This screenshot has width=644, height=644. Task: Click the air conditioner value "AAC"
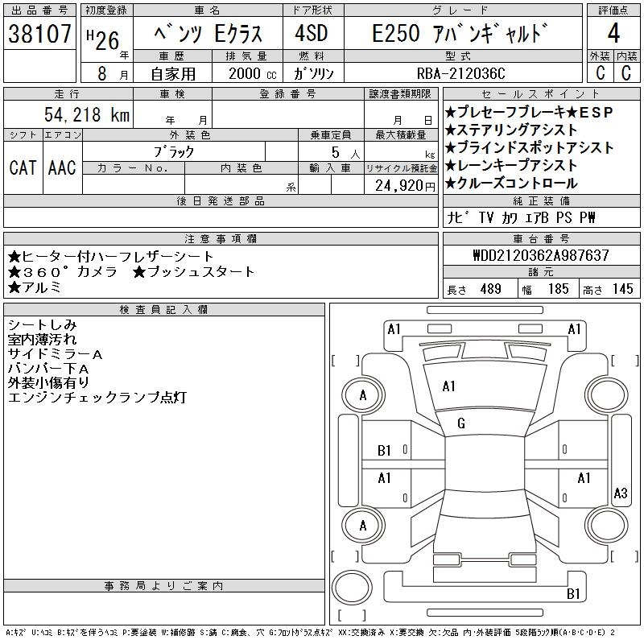click(x=62, y=167)
